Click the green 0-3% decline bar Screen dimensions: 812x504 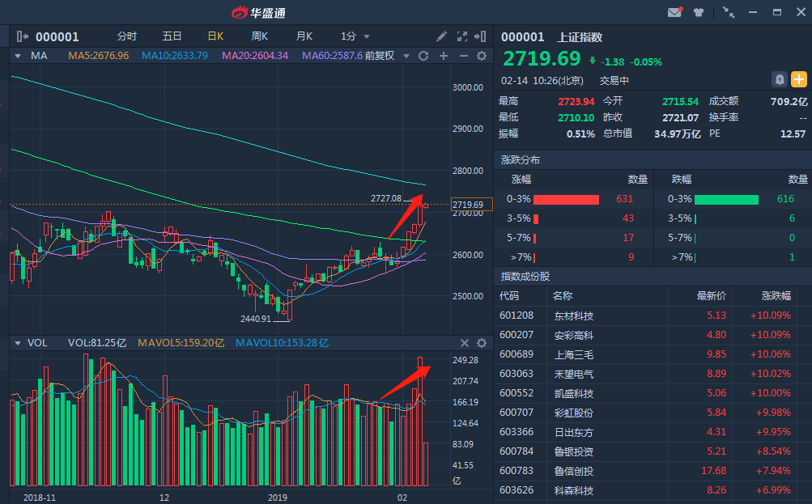[x=726, y=199]
